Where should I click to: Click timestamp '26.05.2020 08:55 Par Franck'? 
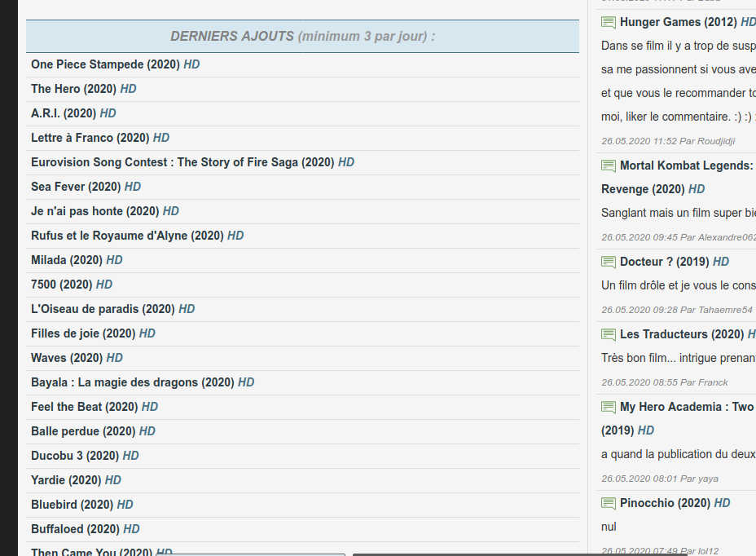[x=665, y=382]
